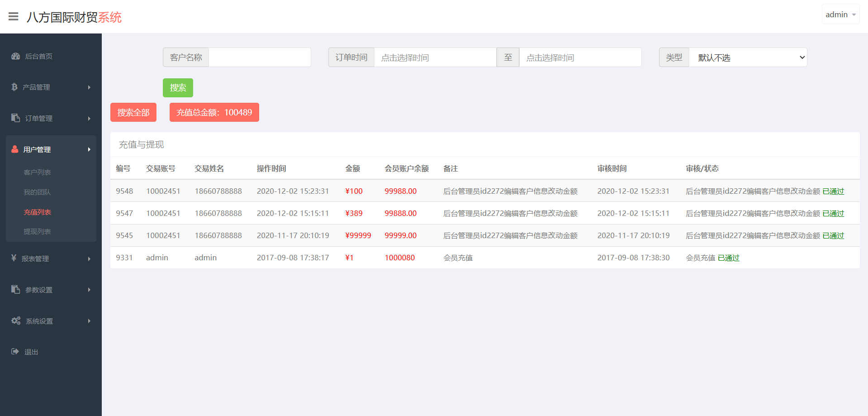Click 已通过 status in row 9548

point(833,191)
